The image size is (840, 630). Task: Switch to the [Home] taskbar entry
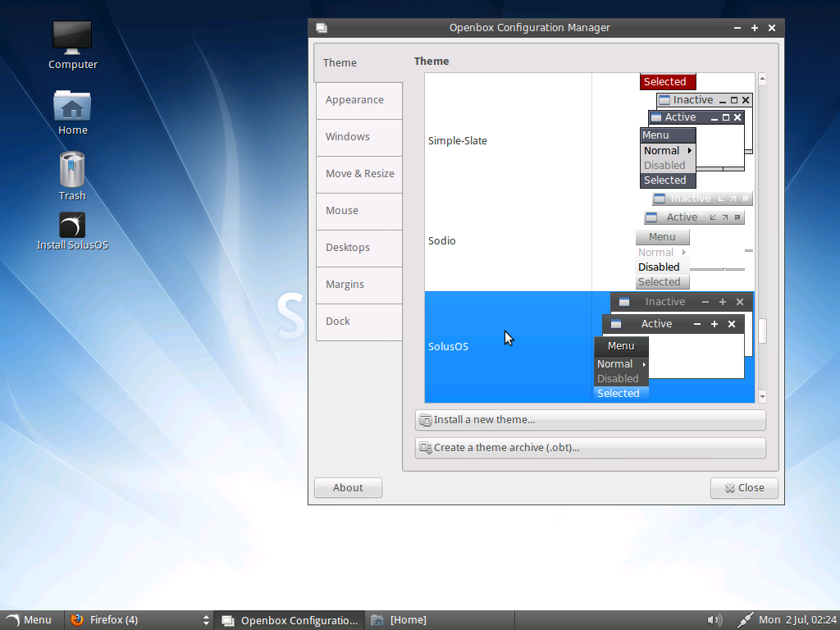(x=440, y=620)
